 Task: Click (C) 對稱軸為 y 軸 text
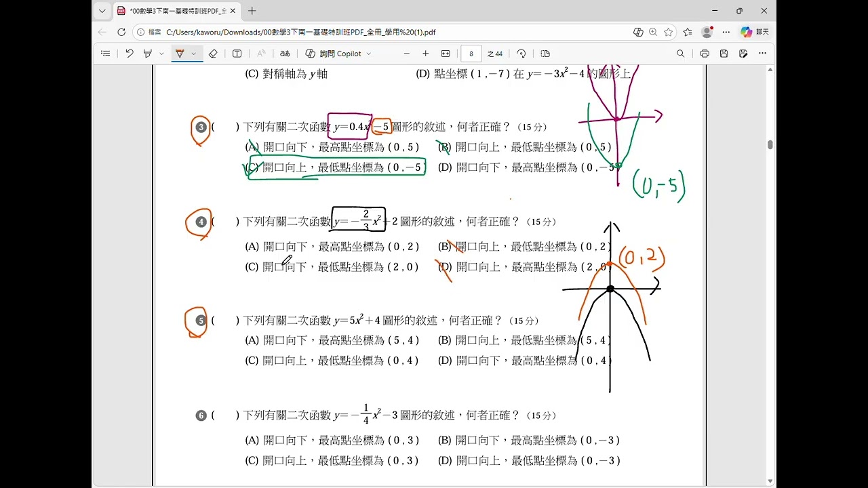tap(286, 74)
